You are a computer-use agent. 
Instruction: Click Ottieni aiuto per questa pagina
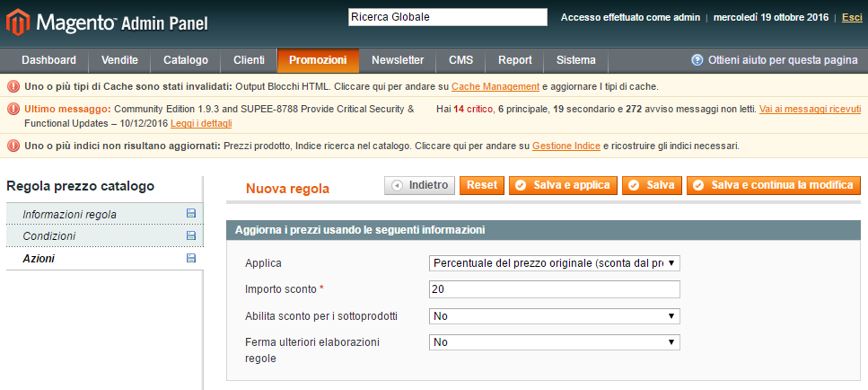(783, 60)
